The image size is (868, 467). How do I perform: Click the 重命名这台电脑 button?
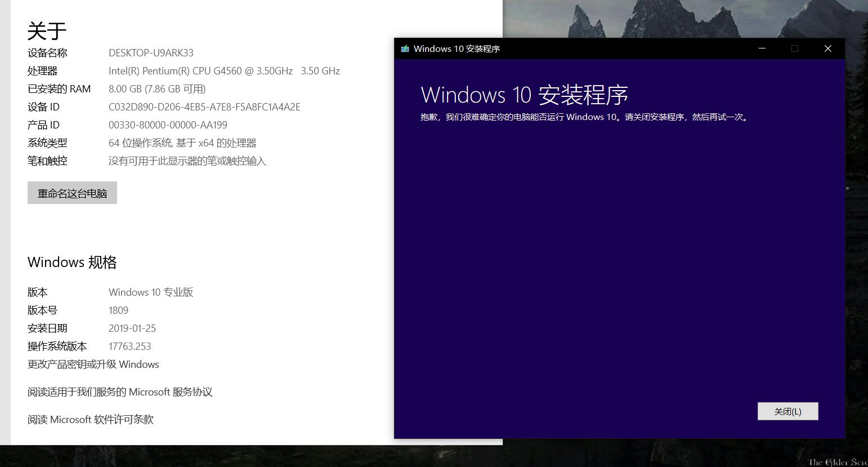72,193
